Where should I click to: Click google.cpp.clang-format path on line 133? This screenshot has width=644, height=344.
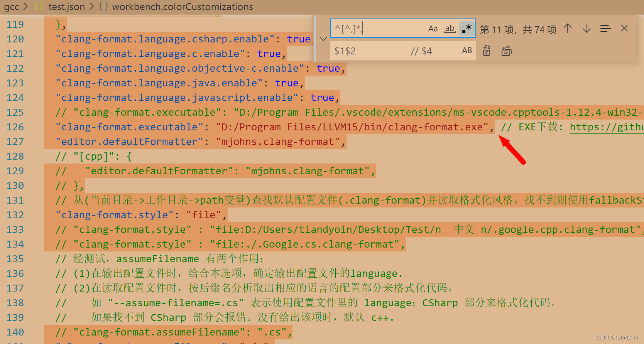tap(425, 229)
